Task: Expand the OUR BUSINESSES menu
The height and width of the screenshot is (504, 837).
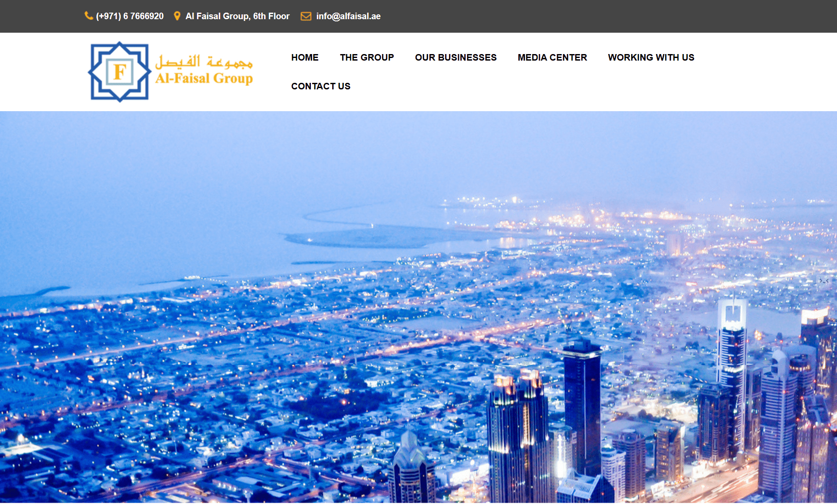Action: [x=456, y=58]
